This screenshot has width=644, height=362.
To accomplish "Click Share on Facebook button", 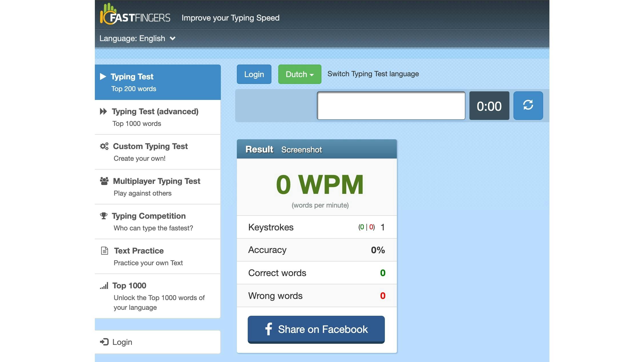I will click(316, 329).
